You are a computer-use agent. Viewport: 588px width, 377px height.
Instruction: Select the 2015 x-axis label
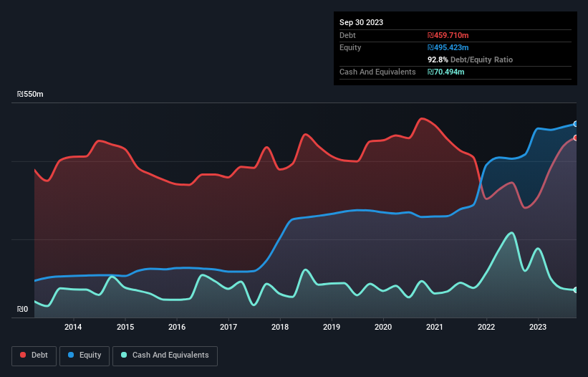(125, 327)
